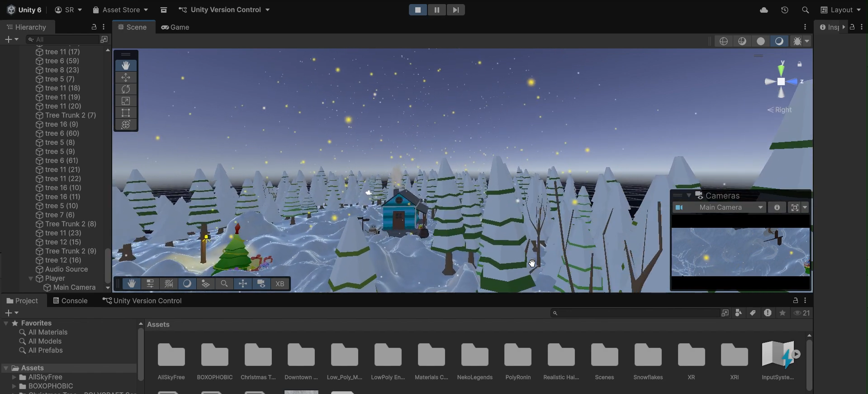Open the cameras overlay icon in bottom bar

point(261,283)
